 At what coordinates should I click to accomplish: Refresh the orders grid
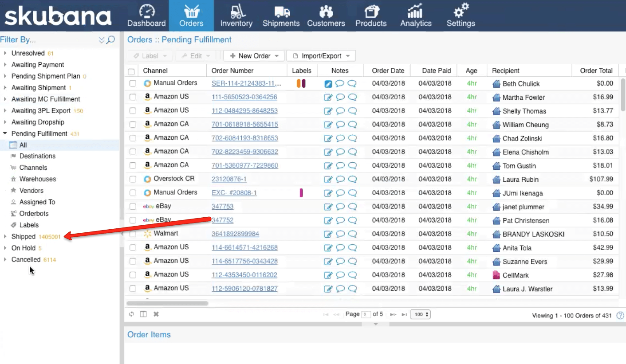point(132,314)
